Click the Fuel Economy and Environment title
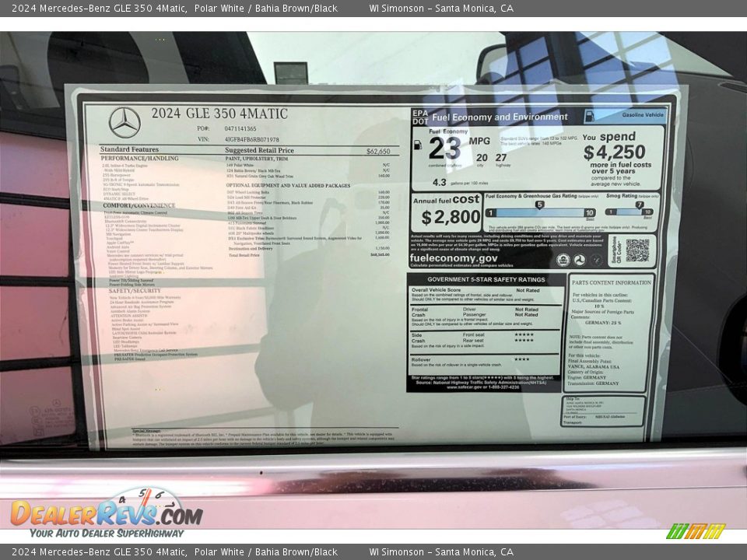Screen dimensions: 747x560 (x=500, y=117)
